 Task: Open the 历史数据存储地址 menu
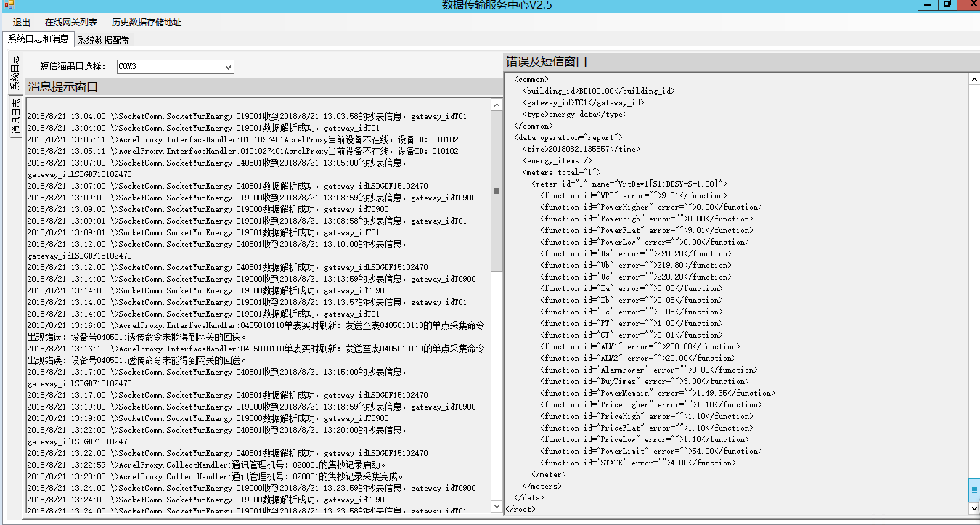pos(147,23)
